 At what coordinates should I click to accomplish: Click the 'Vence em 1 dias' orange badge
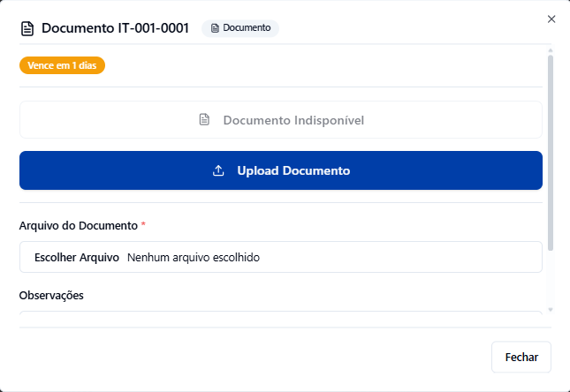[62, 65]
